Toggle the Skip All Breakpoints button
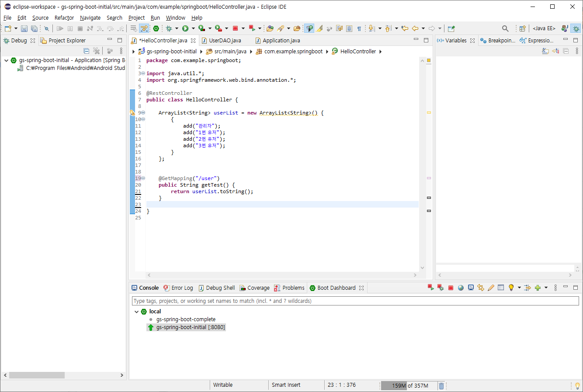Image resolution: width=583 pixels, height=392 pixels. point(46,28)
